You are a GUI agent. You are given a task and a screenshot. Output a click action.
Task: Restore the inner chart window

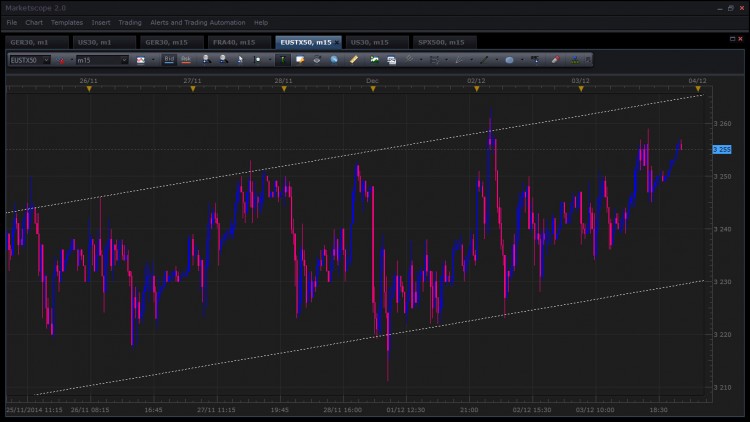pyautogui.click(x=732, y=39)
